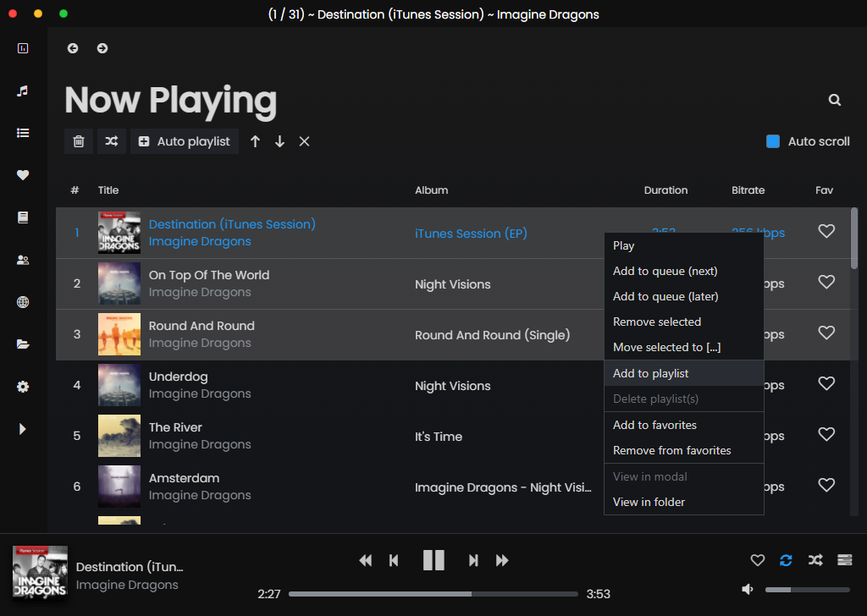Expand sidebar with the play-arrow icon
This screenshot has width=867, height=616.
click(x=22, y=429)
